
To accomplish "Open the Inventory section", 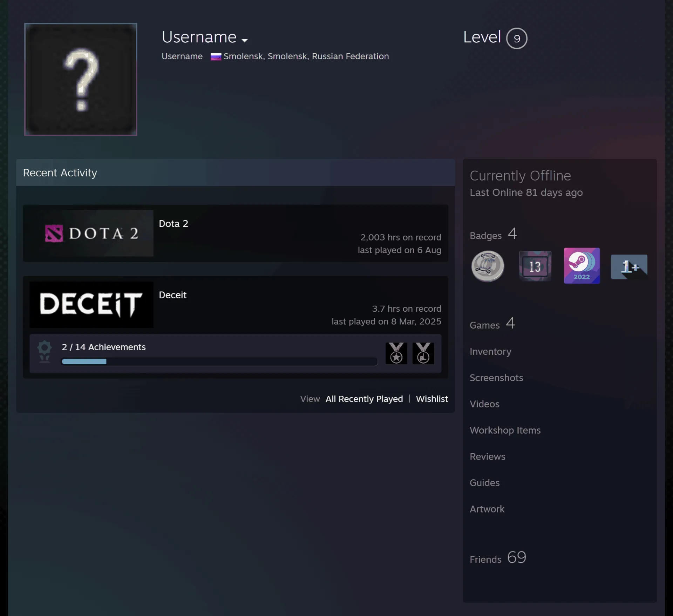I will (490, 351).
